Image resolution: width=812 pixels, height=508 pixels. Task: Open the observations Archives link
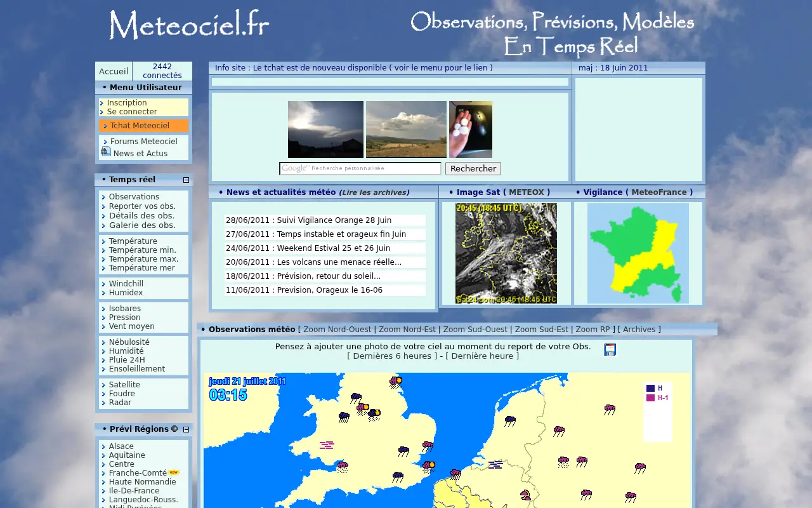click(x=639, y=330)
